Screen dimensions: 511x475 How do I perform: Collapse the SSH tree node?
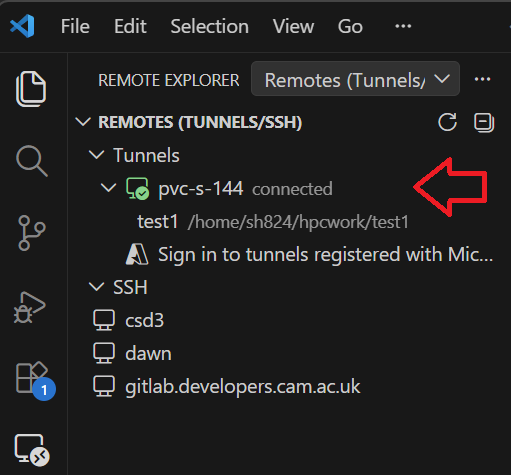coord(97,287)
